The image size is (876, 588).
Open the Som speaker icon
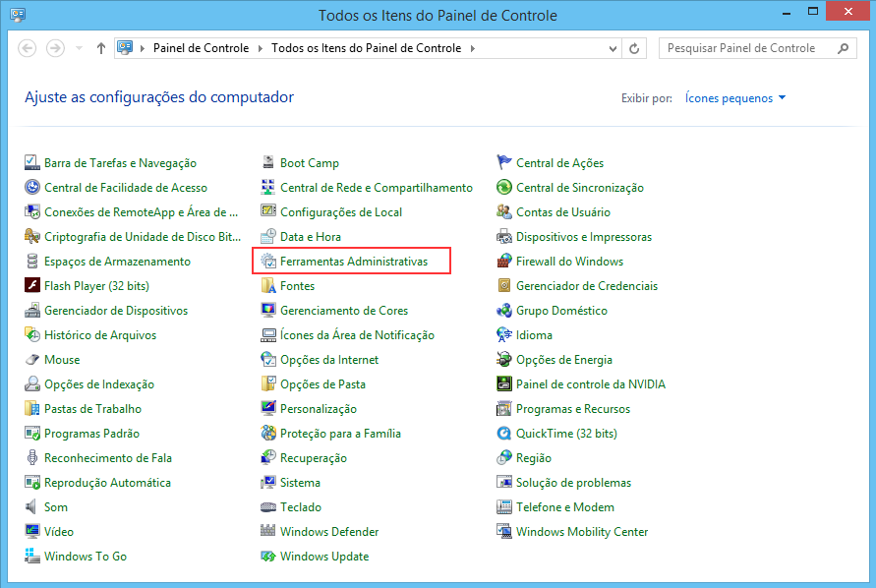32,507
